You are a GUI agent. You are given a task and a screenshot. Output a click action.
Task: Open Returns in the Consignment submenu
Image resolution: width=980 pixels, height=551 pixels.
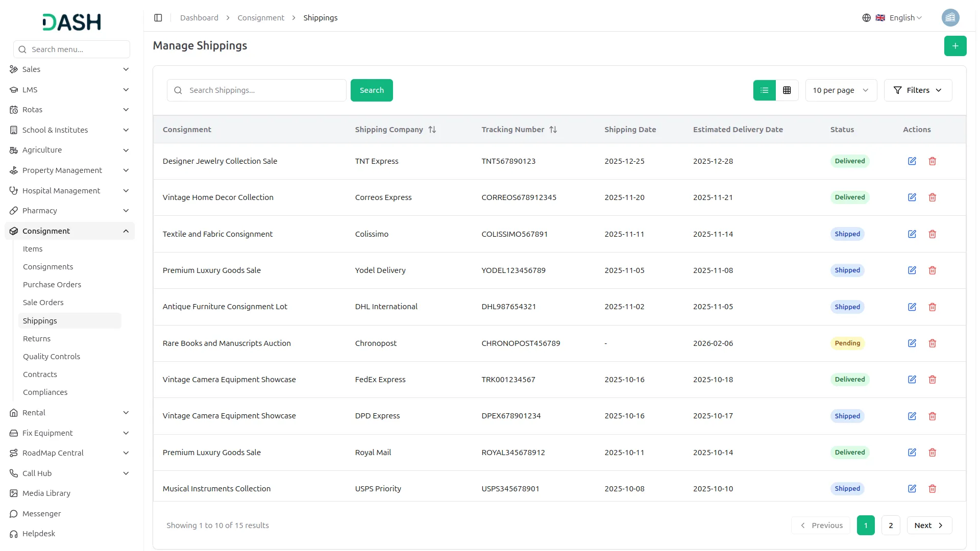tap(37, 339)
